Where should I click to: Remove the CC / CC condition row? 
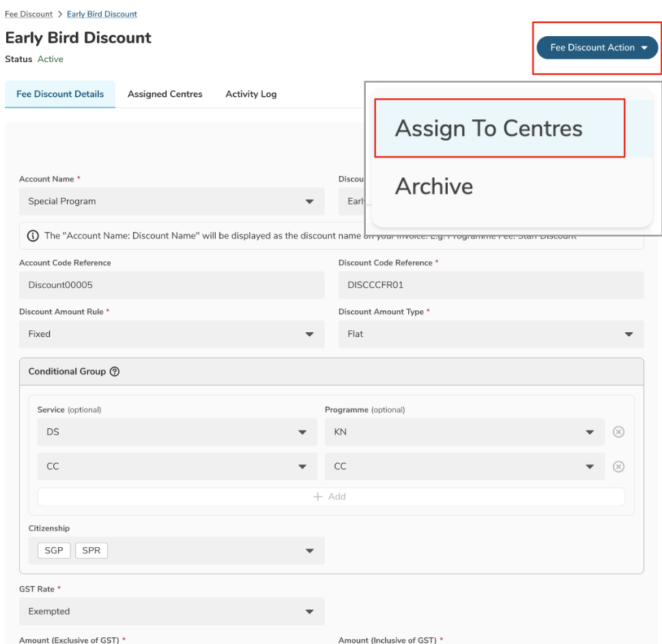pos(618,467)
